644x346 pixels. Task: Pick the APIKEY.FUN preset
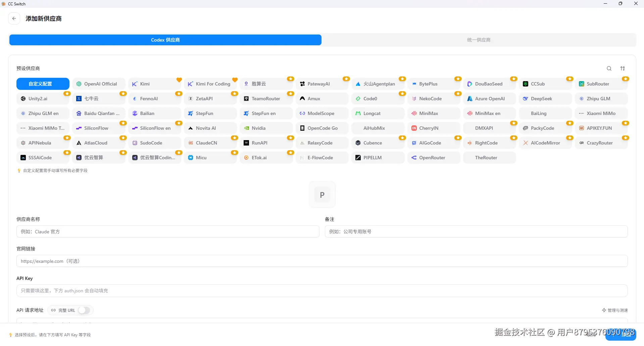pyautogui.click(x=601, y=128)
